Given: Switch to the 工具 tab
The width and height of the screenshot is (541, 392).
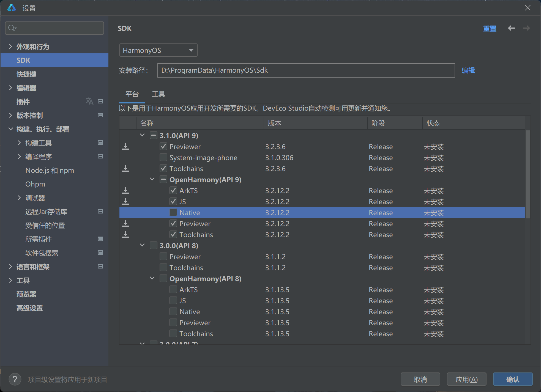Looking at the screenshot, I should (x=159, y=94).
